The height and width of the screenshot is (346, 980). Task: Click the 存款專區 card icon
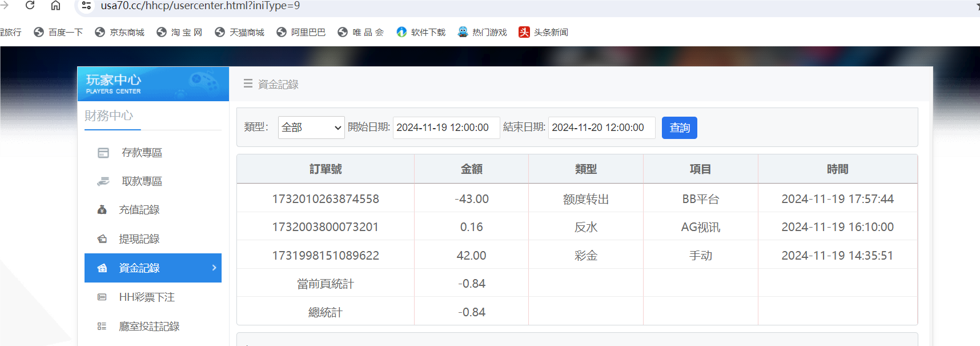[x=103, y=153]
